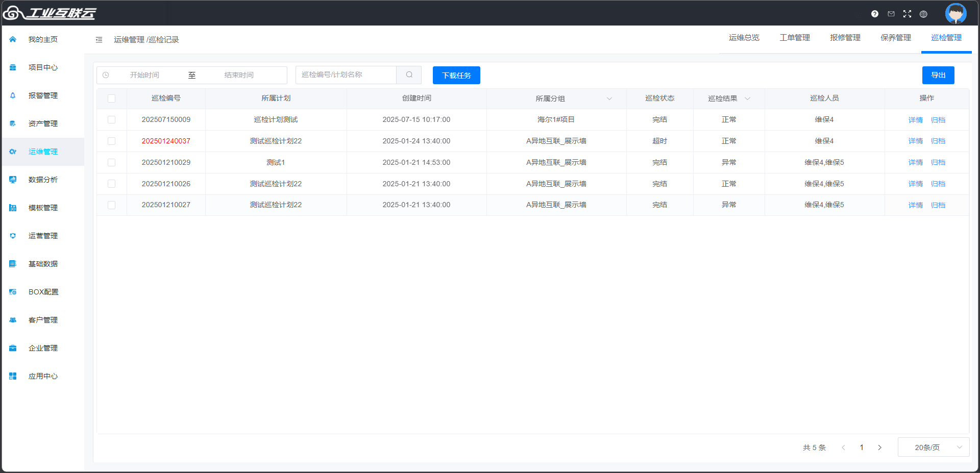Switch to the 运维总览 tab
Screen dimensions: 980x473
[744, 38]
